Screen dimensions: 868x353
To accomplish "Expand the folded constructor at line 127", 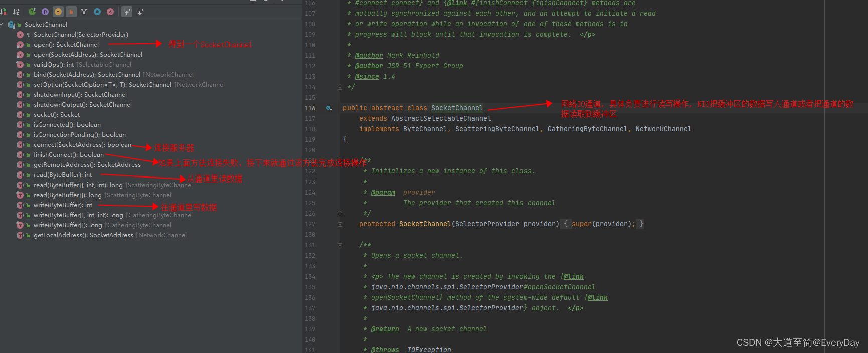I will point(340,224).
